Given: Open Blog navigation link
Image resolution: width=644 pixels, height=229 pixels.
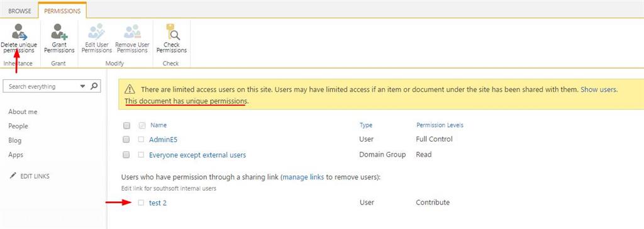Looking at the screenshot, I should tap(15, 140).
